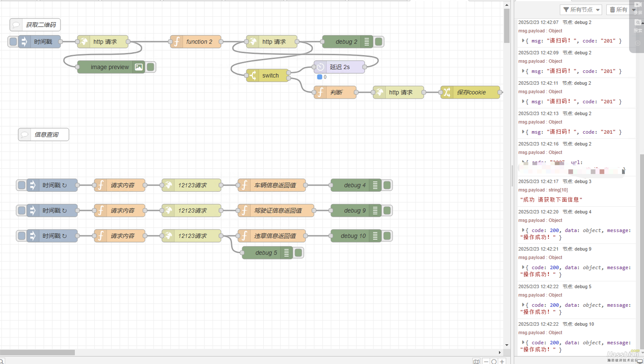Select the switch node branching icon
The height and width of the screenshot is (364, 644).
pos(253,75)
